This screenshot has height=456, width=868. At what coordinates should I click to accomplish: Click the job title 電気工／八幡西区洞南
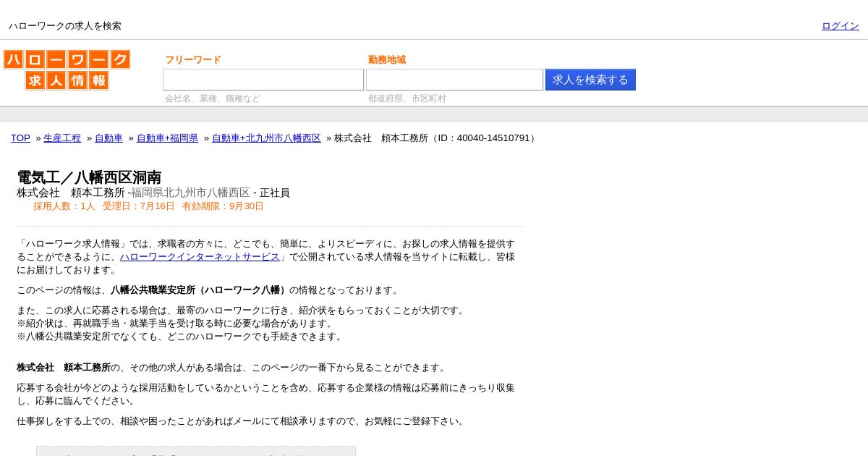(x=89, y=177)
